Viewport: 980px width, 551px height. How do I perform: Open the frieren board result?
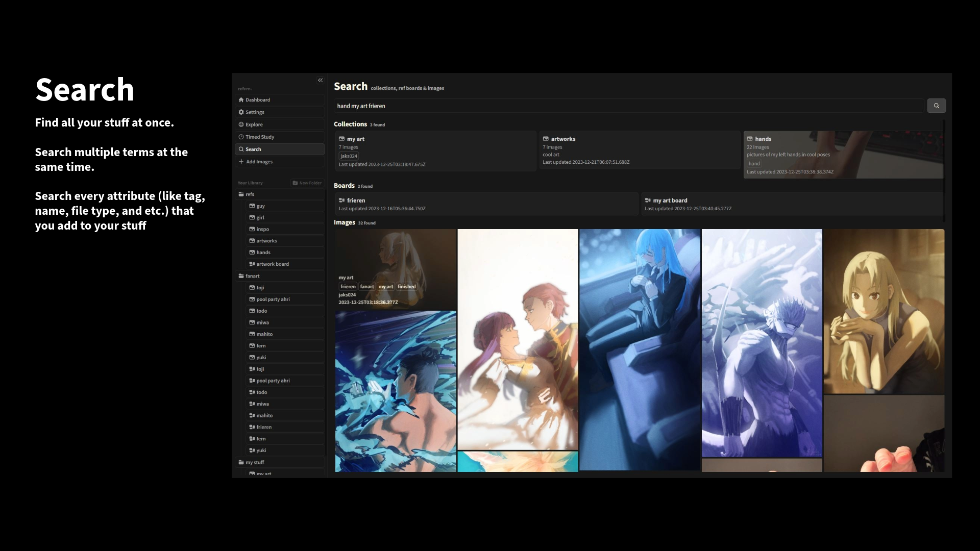click(486, 204)
